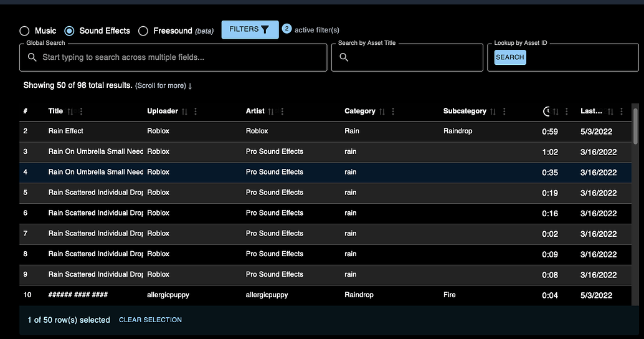Select the Rain Effect row title
644x339 pixels.
tap(66, 131)
